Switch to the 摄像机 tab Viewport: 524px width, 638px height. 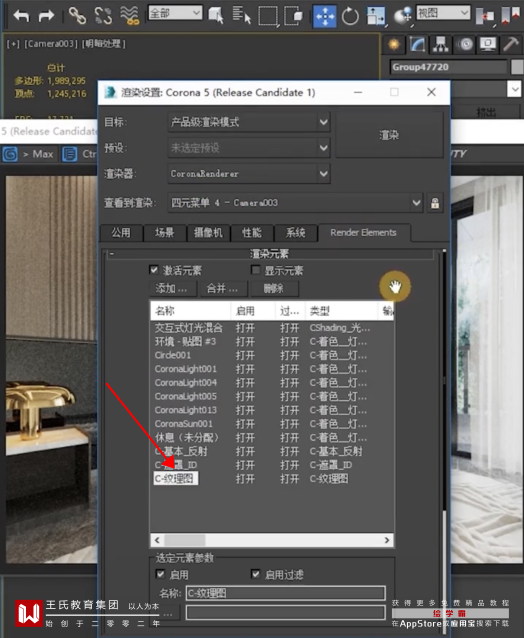(208, 233)
